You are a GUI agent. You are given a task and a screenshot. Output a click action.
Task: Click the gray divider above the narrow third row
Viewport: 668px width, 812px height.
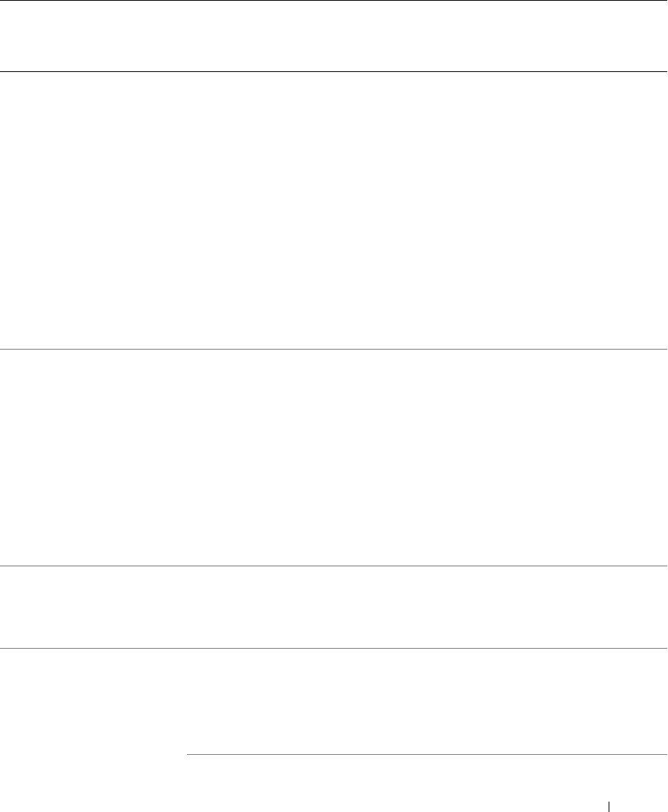334,566
